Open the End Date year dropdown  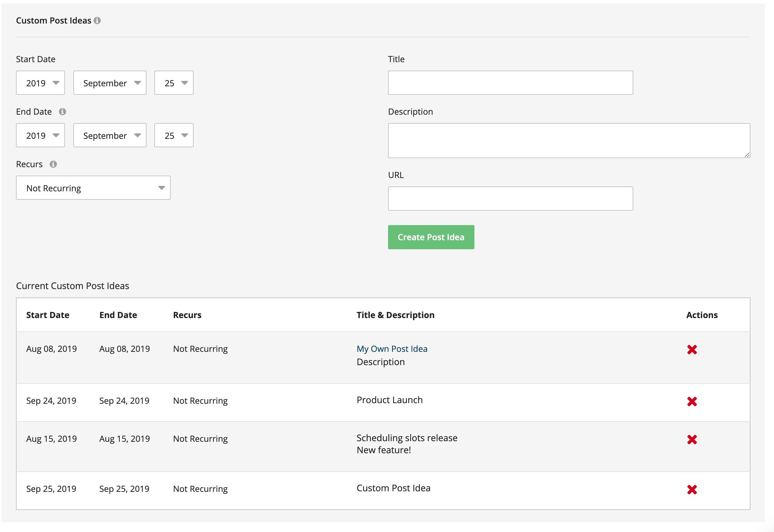coord(40,136)
